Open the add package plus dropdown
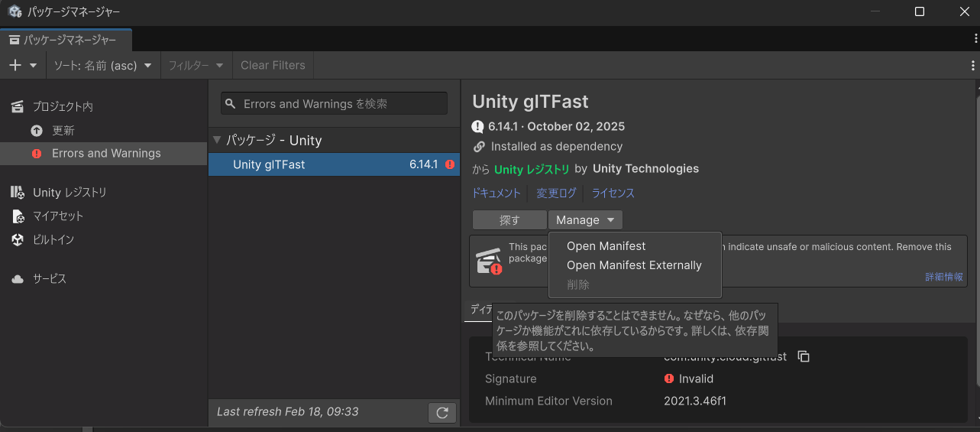The width and height of the screenshot is (980, 432). pos(23,66)
